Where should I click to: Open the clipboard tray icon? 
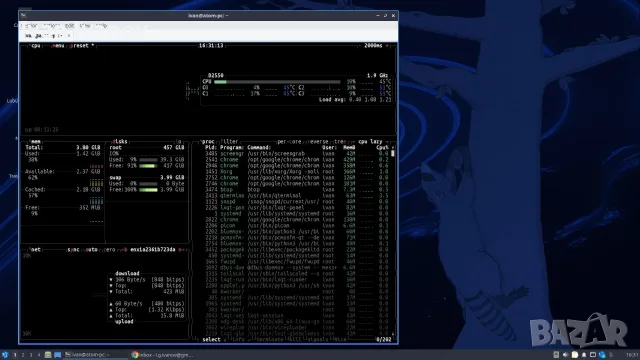point(575,355)
